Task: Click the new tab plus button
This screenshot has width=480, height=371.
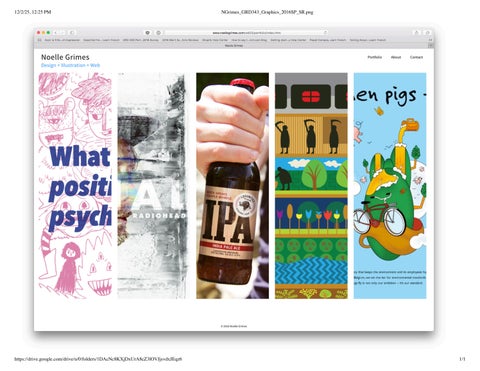Action: coord(431,46)
